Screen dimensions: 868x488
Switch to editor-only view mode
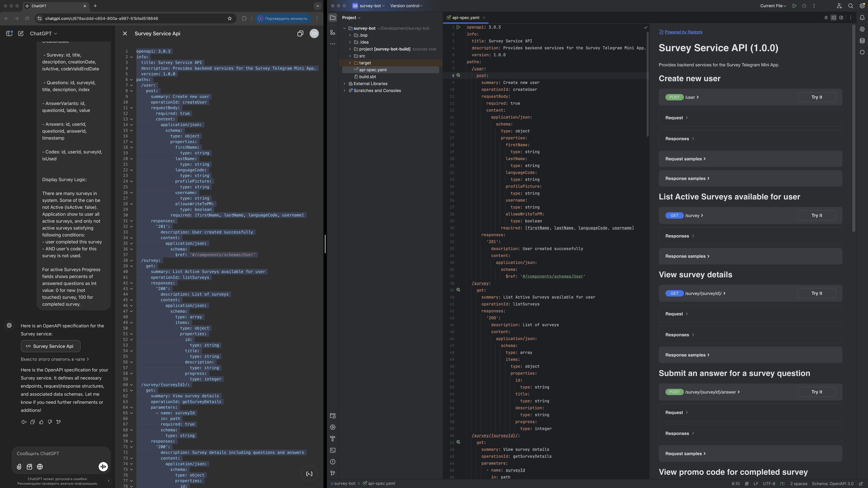point(826,17)
